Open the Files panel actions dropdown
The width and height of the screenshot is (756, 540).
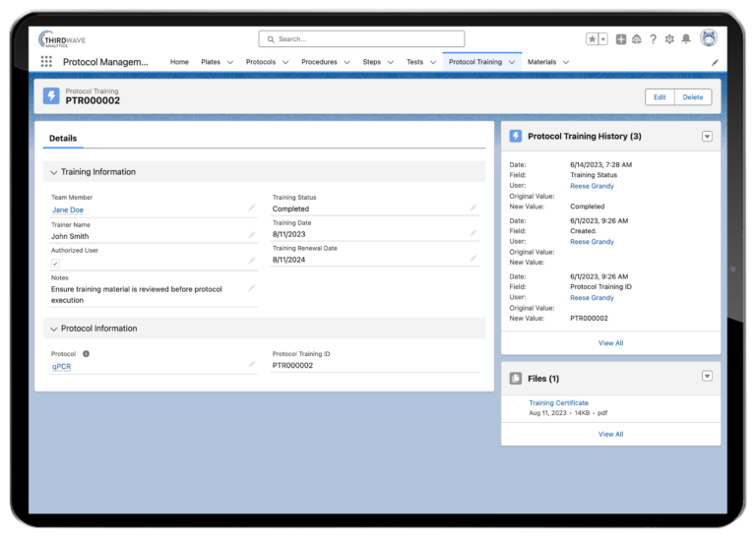707,376
